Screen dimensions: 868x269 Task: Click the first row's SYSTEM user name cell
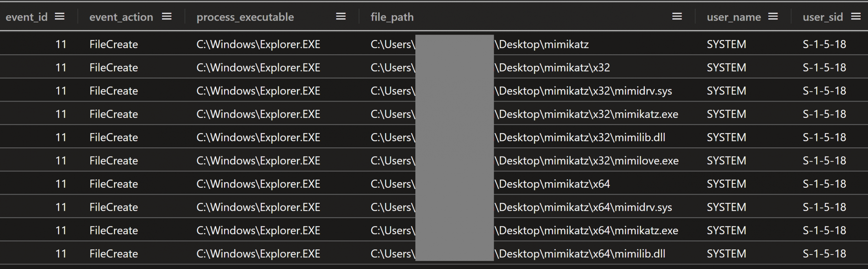click(726, 44)
